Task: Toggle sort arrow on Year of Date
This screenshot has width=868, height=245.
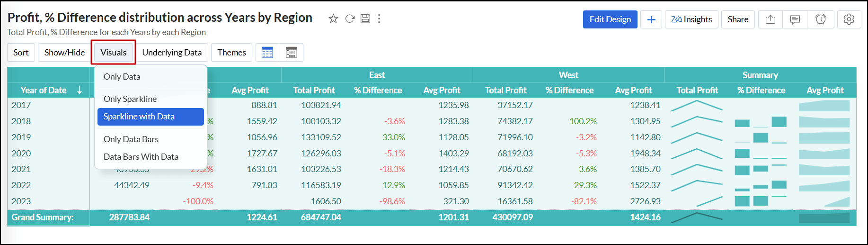Action: pos(80,90)
